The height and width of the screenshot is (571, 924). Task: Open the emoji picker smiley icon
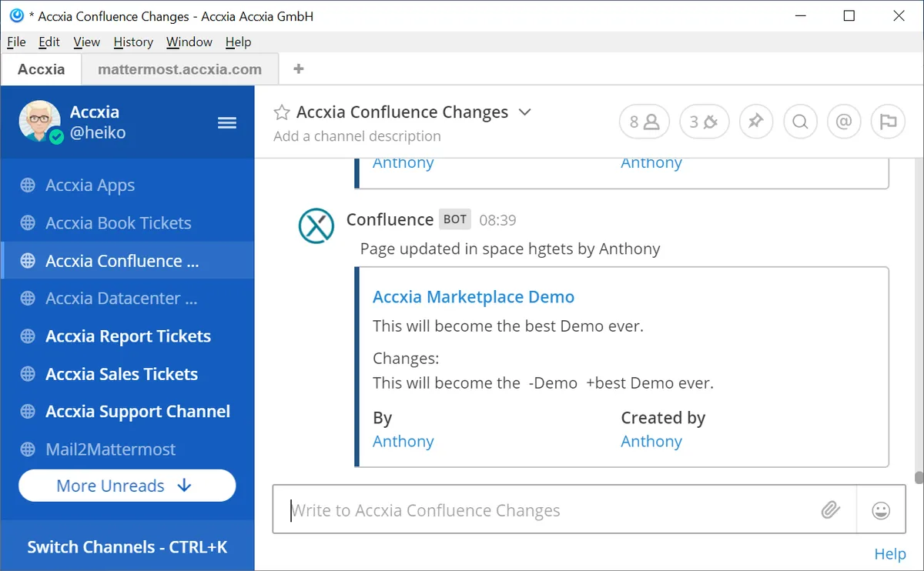[x=881, y=509]
